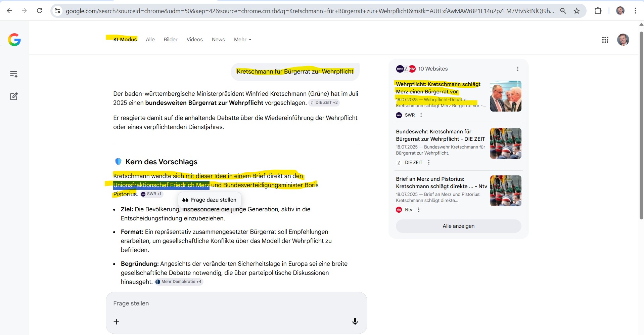Open the Google apps grid
The height and width of the screenshot is (335, 644).
click(605, 40)
